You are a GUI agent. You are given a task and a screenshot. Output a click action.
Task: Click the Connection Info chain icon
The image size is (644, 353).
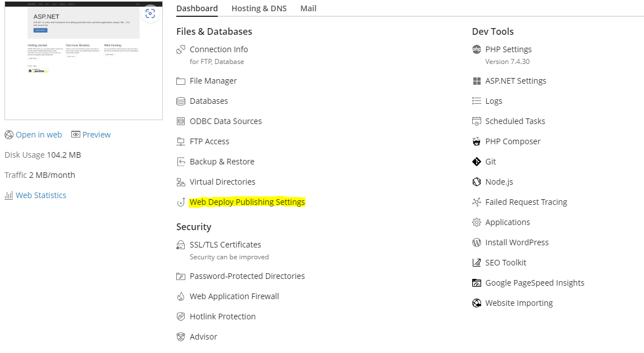(181, 49)
